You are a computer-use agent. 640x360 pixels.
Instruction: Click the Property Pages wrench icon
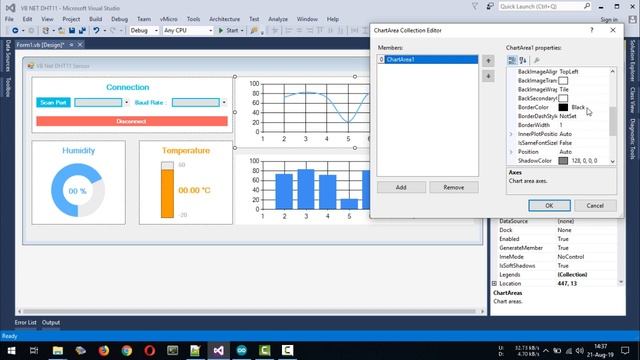[537, 60]
